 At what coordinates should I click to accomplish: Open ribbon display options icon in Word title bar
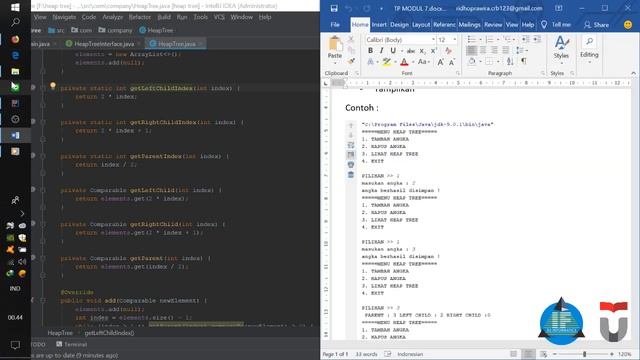[x=558, y=8]
